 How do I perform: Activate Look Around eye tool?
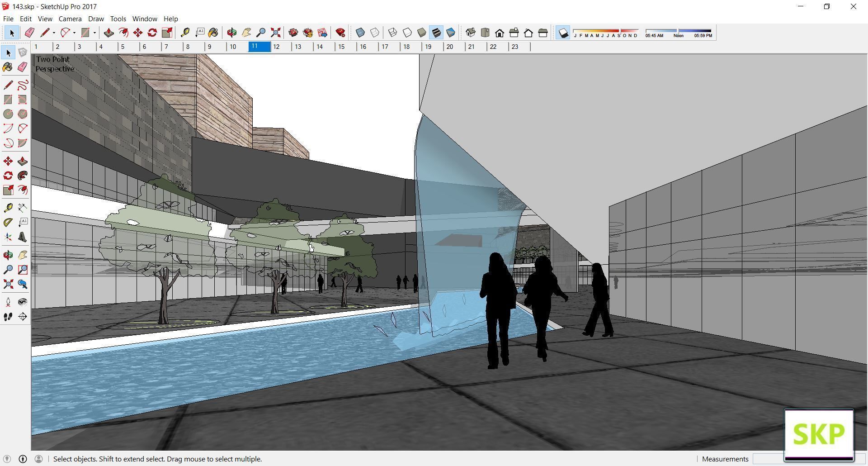23,302
